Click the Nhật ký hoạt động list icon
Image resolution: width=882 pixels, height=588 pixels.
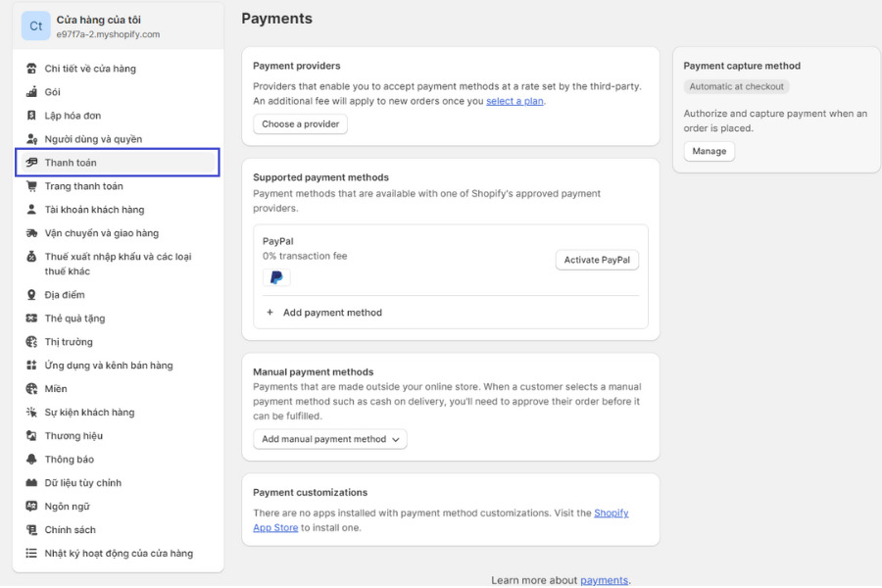(29, 553)
